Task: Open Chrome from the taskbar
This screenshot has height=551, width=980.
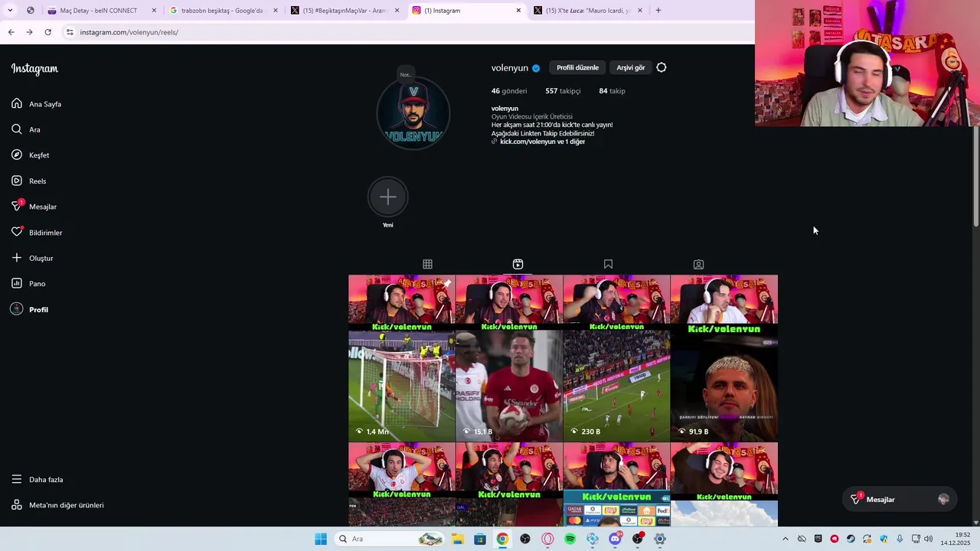Action: click(502, 539)
